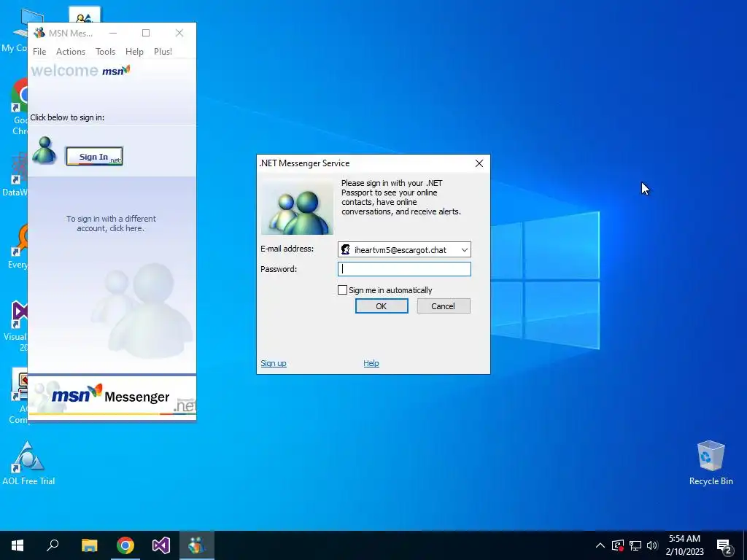Click the account avatar icon in e-mail field
Image resolution: width=747 pixels, height=560 pixels.
(x=346, y=250)
